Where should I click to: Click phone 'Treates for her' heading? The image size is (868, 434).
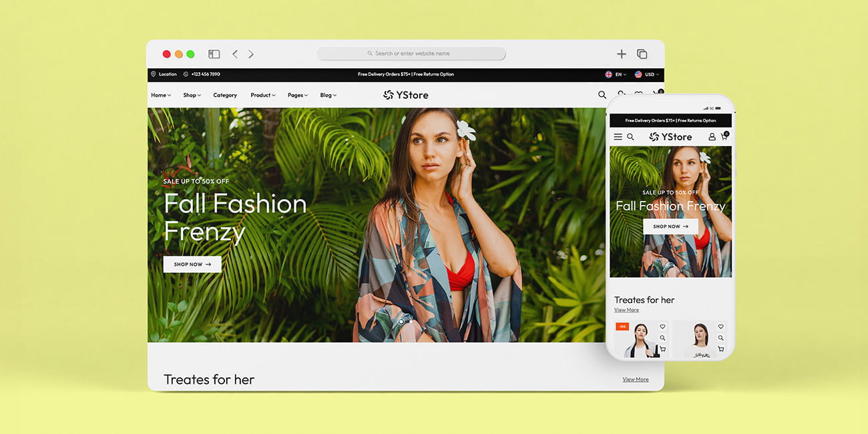[644, 300]
